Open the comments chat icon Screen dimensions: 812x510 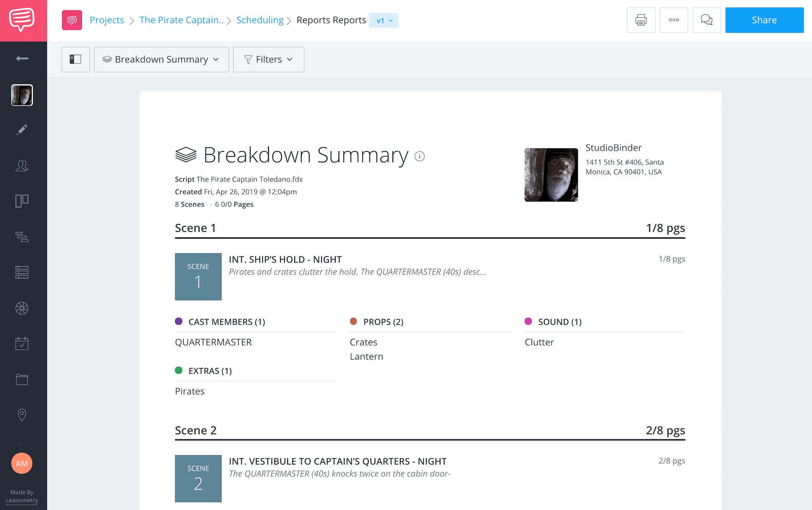click(707, 20)
